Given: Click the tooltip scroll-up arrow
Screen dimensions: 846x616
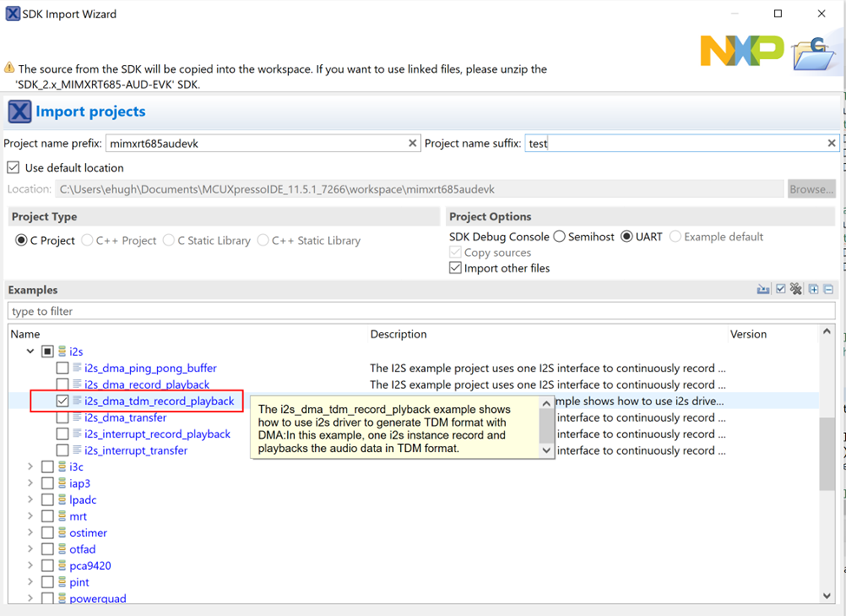Looking at the screenshot, I should (x=547, y=403).
